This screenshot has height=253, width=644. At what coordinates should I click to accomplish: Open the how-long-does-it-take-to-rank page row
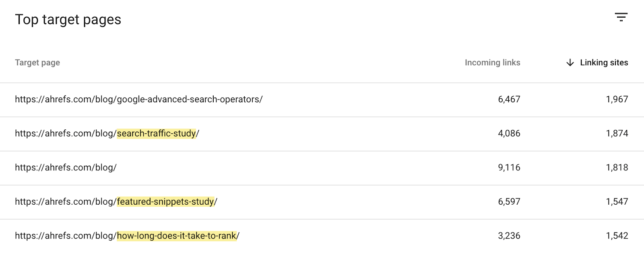pyautogui.click(x=127, y=236)
